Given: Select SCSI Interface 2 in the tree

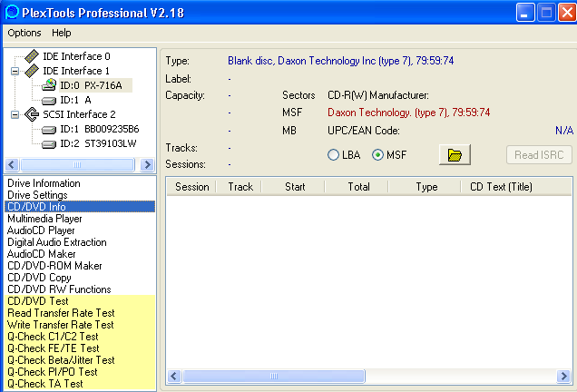Looking at the screenshot, I should (x=79, y=114).
